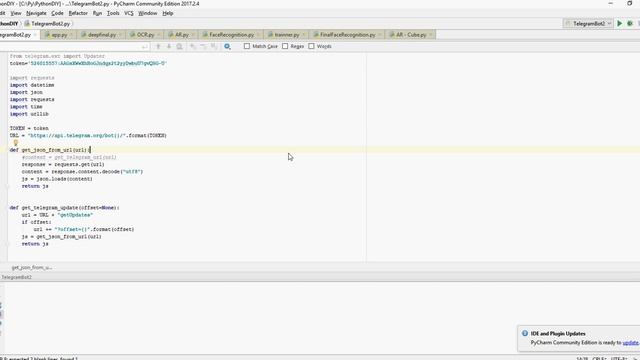The image size is (640, 360).
Task: Close the deepfinal.py tab
Action: [120, 35]
